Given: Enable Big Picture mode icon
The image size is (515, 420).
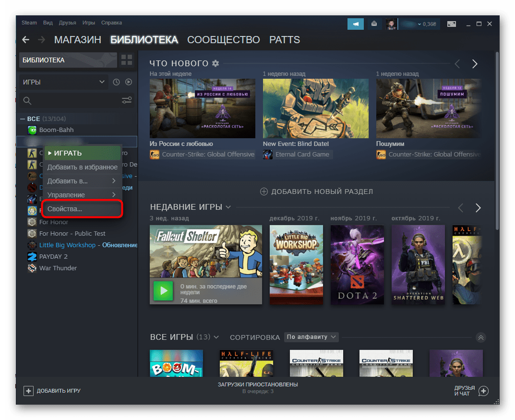Looking at the screenshot, I should [451, 24].
